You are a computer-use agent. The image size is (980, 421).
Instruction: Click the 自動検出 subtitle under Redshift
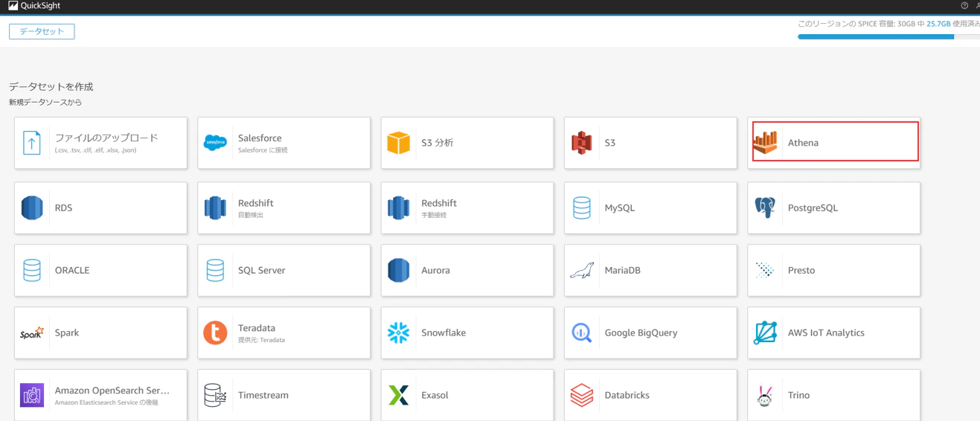click(251, 215)
